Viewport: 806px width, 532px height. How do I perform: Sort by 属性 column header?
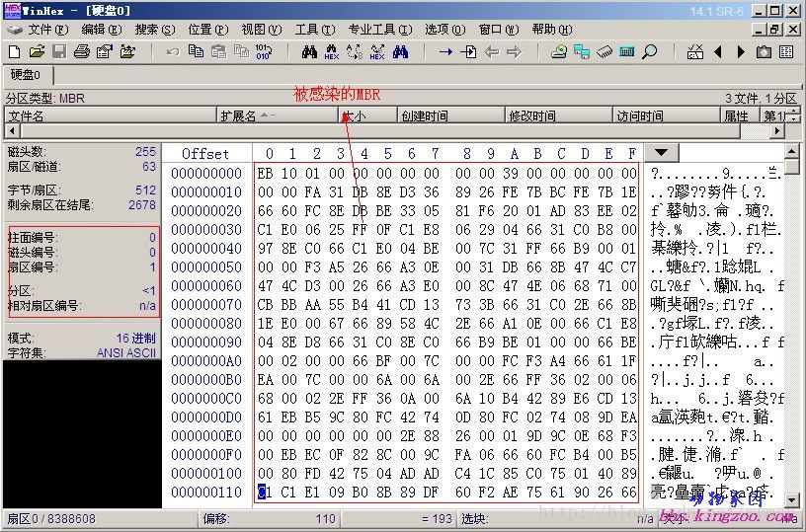pos(740,115)
